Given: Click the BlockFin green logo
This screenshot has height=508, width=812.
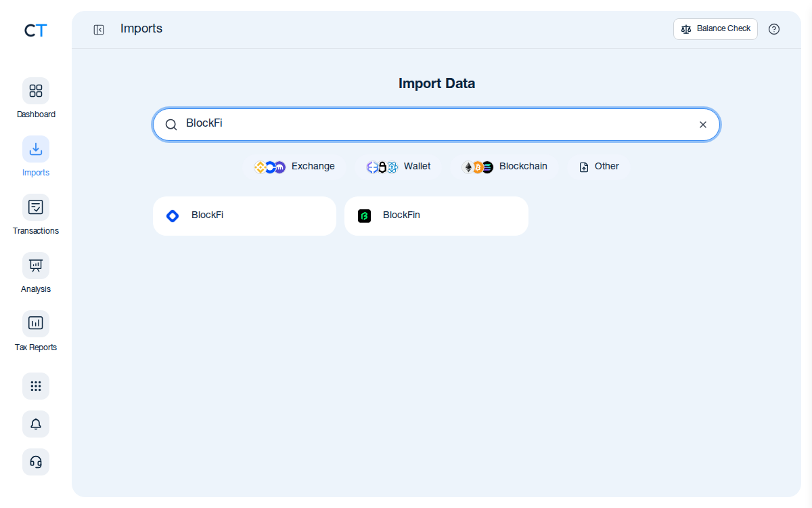Looking at the screenshot, I should [365, 216].
